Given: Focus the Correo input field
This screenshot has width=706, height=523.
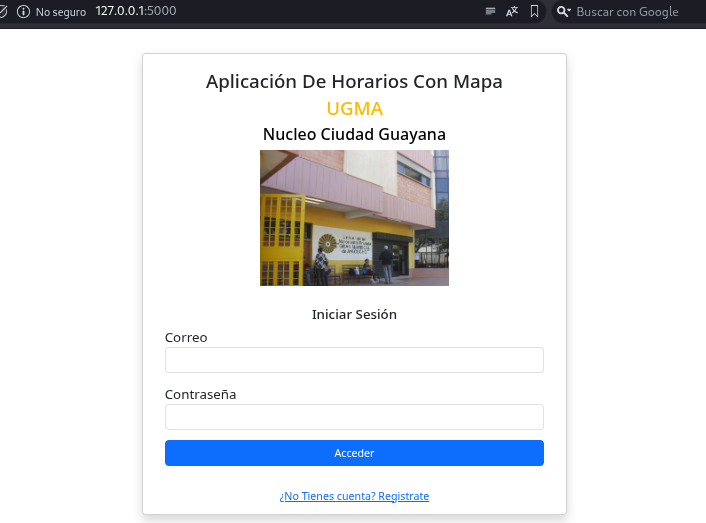Looking at the screenshot, I should [354, 360].
